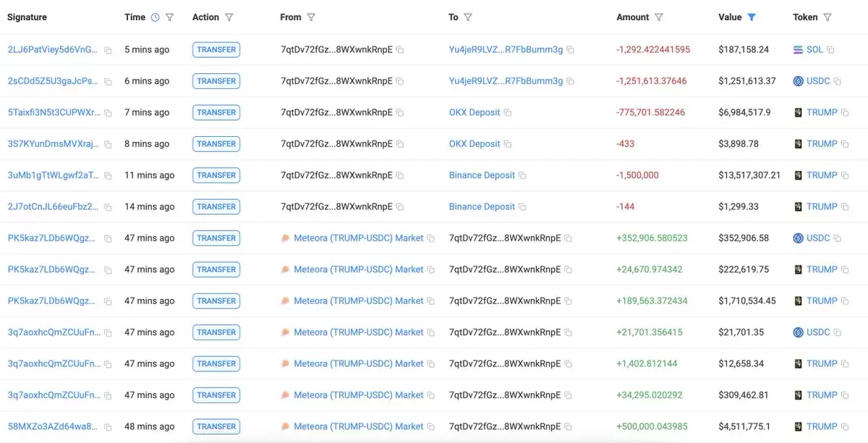Select value $13,517,307.21
The width and height of the screenshot is (868, 443).
coord(749,175)
